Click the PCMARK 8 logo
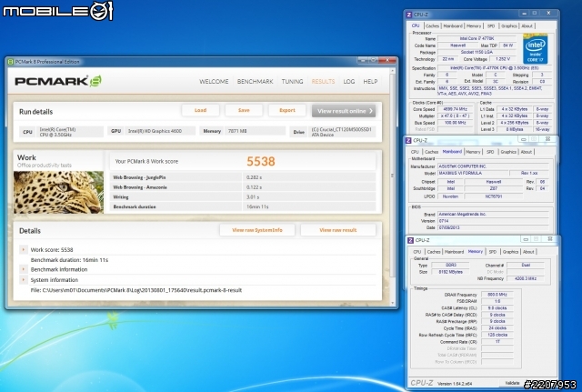Image resolution: width=582 pixels, height=392 pixels. [x=58, y=81]
